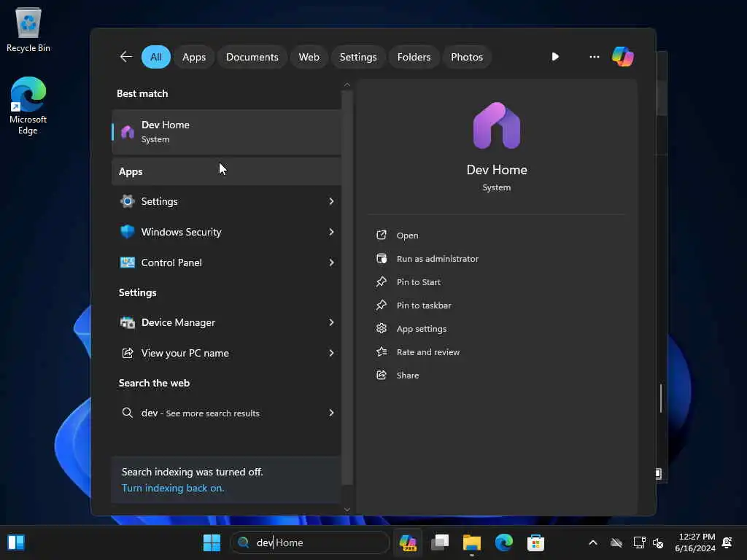Expand the View your PC name chevron
This screenshot has width=747, height=560.
[x=331, y=353]
